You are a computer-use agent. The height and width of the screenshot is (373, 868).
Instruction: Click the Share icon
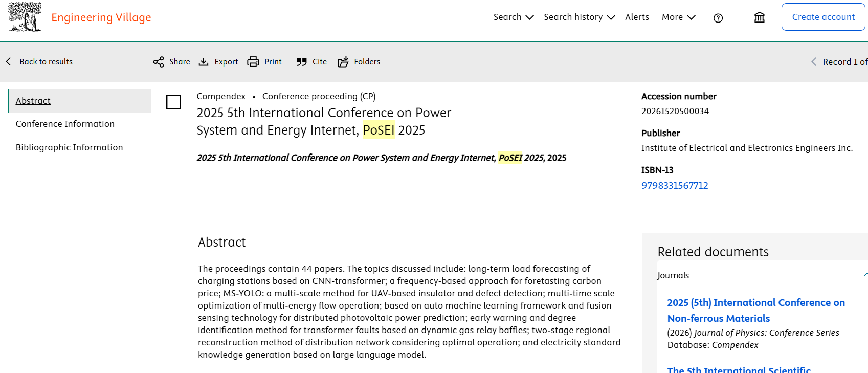point(159,62)
